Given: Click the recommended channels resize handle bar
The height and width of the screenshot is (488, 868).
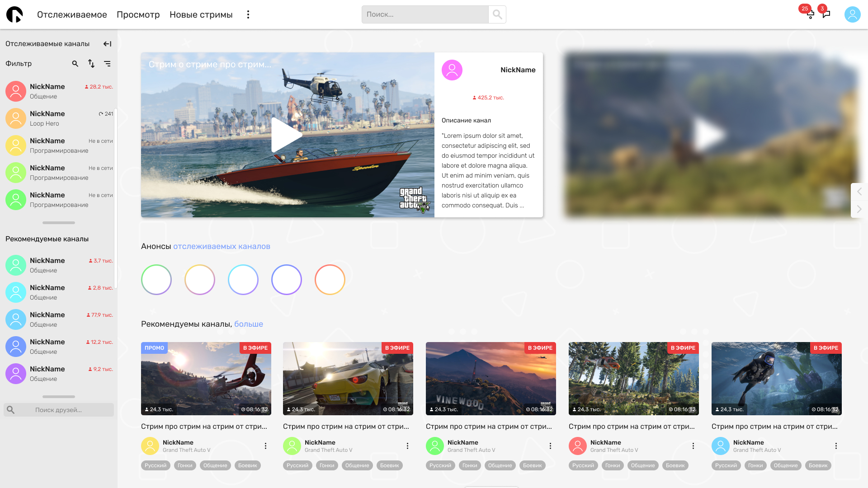Looking at the screenshot, I should pyautogui.click(x=59, y=397).
